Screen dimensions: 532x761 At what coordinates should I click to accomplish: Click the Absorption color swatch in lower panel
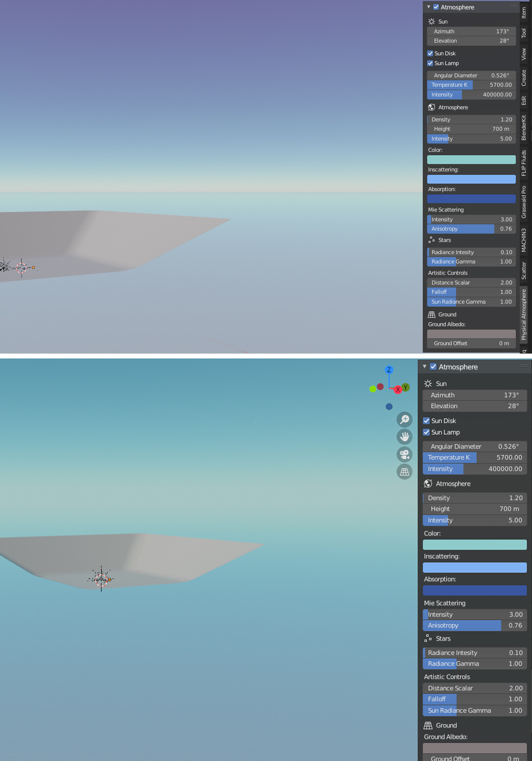(475, 591)
